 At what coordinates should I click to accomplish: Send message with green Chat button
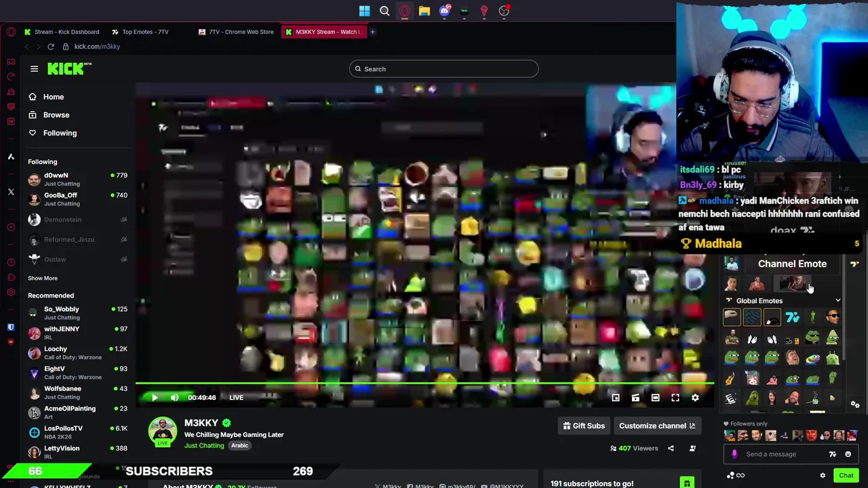click(846, 476)
